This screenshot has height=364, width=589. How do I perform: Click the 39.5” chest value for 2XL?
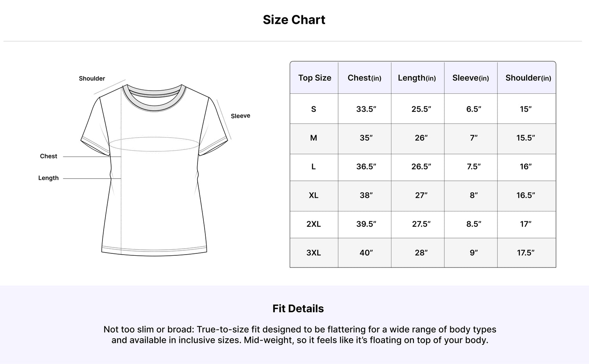366,224
